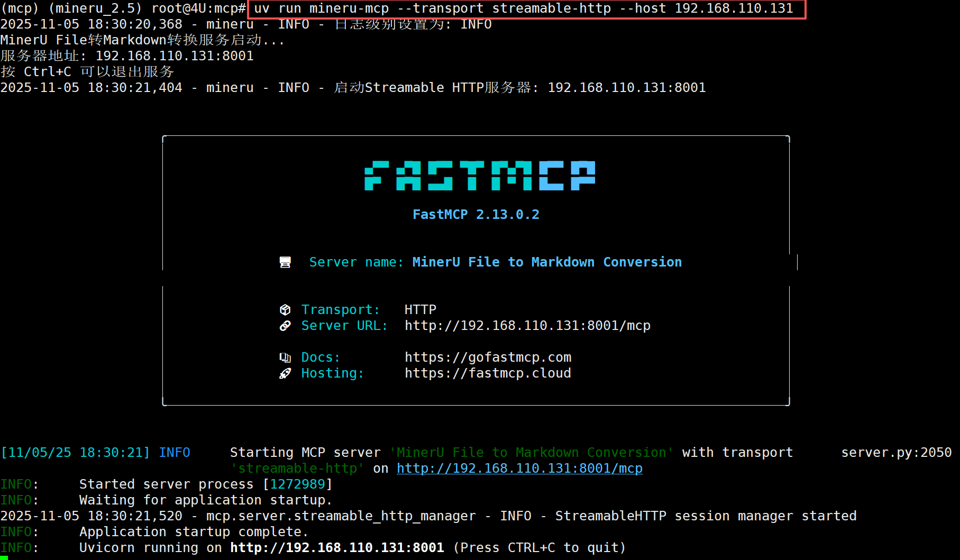Click the "Waiting for application startup." line
The image size is (960, 560).
206,500
